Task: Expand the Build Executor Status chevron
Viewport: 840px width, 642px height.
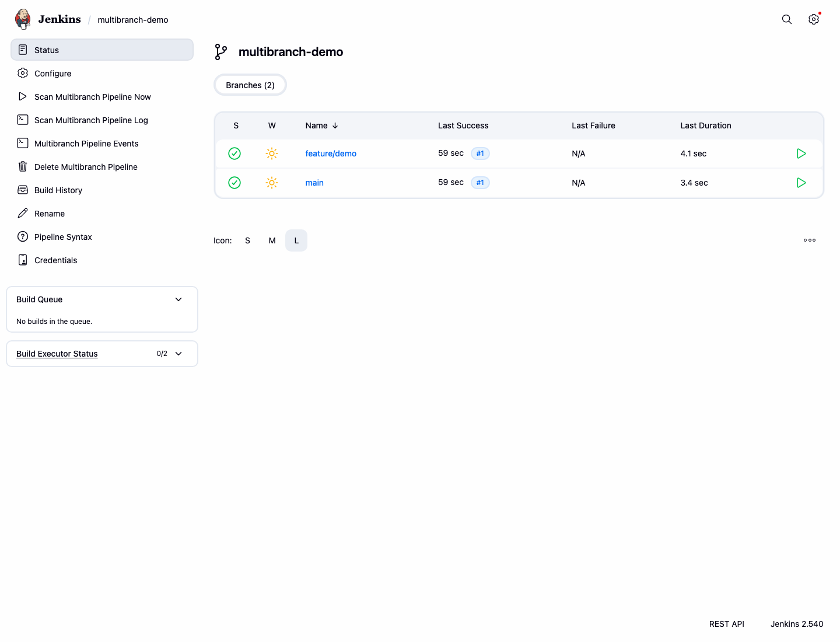Action: click(178, 354)
